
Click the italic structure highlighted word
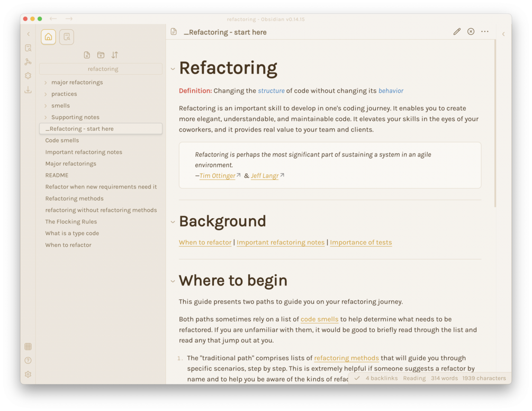point(271,91)
